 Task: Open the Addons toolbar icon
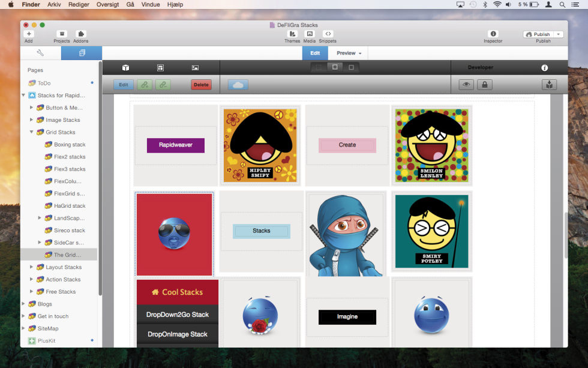(80, 34)
